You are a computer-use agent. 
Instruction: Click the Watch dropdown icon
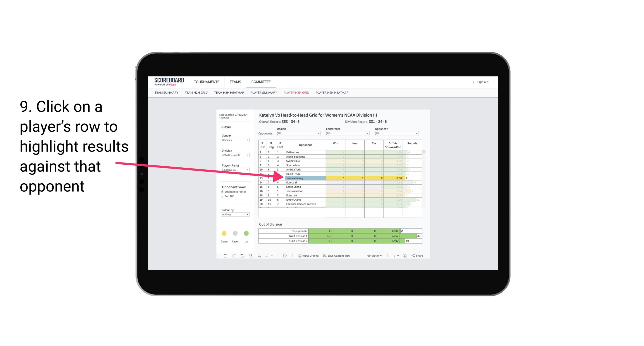click(x=375, y=256)
